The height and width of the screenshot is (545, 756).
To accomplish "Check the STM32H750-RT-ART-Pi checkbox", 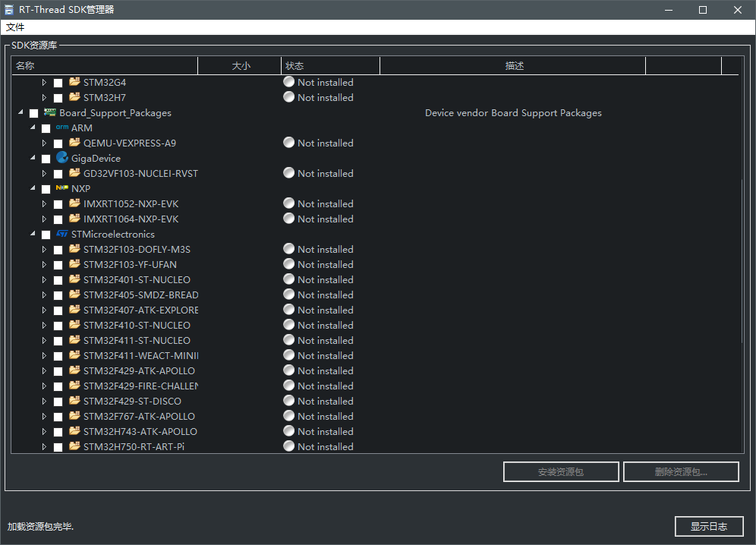I will 58,447.
